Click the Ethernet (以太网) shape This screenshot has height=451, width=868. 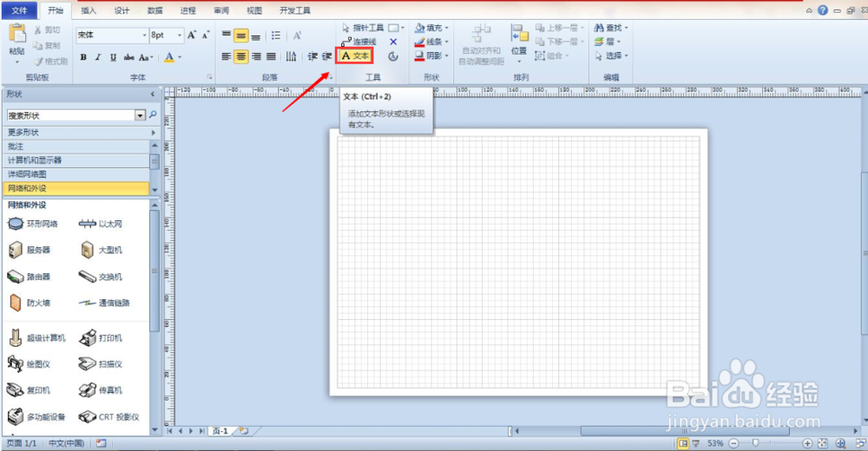point(100,224)
